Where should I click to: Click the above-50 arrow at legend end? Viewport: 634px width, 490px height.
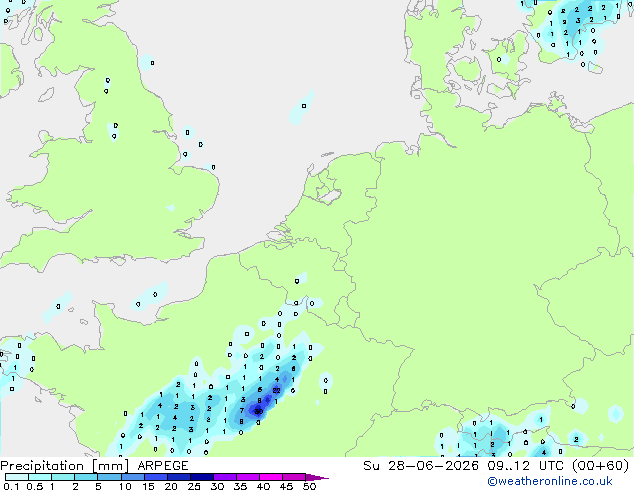point(317,477)
